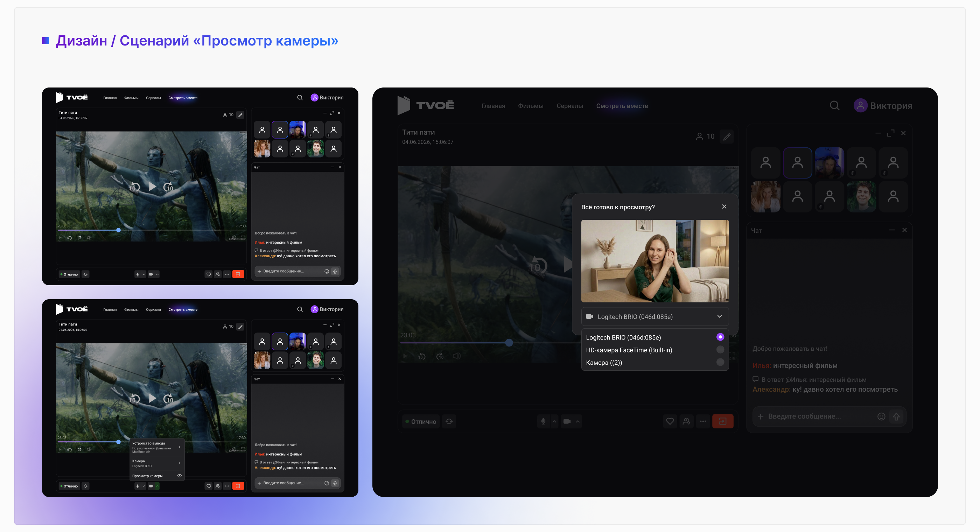Open Виктория profile in the large mockup header
Image resolution: width=980 pixels, height=532 pixels.
tap(883, 105)
